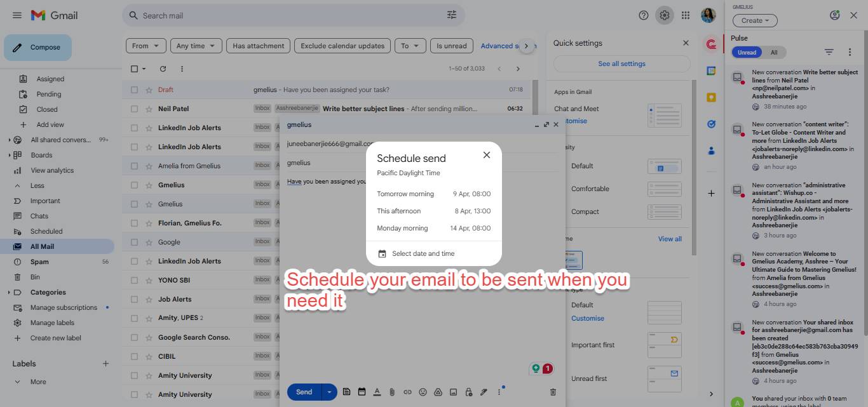
Task: Check the checkbox next to YONO SBI
Action: [135, 279]
